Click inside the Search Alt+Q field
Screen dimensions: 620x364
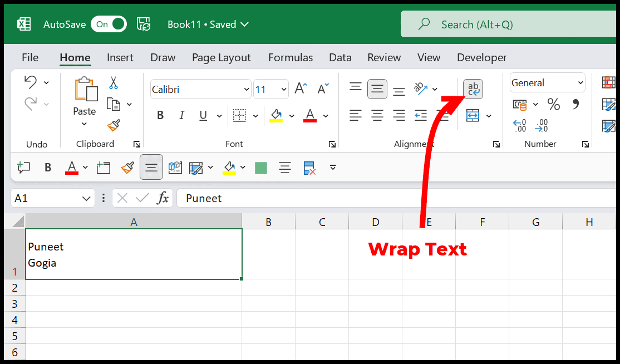[501, 24]
